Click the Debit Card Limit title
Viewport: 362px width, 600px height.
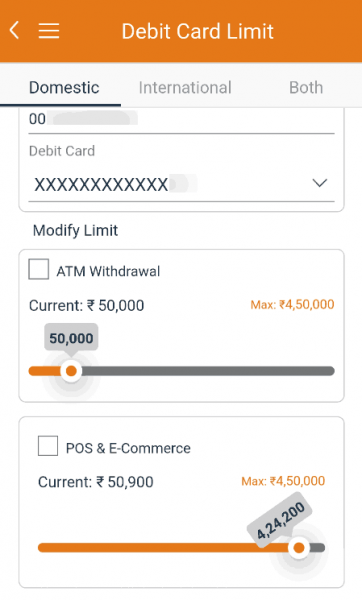(197, 31)
